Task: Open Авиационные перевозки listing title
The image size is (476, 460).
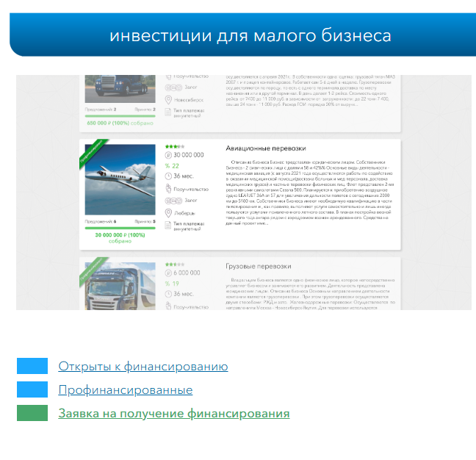Action: coord(266,148)
